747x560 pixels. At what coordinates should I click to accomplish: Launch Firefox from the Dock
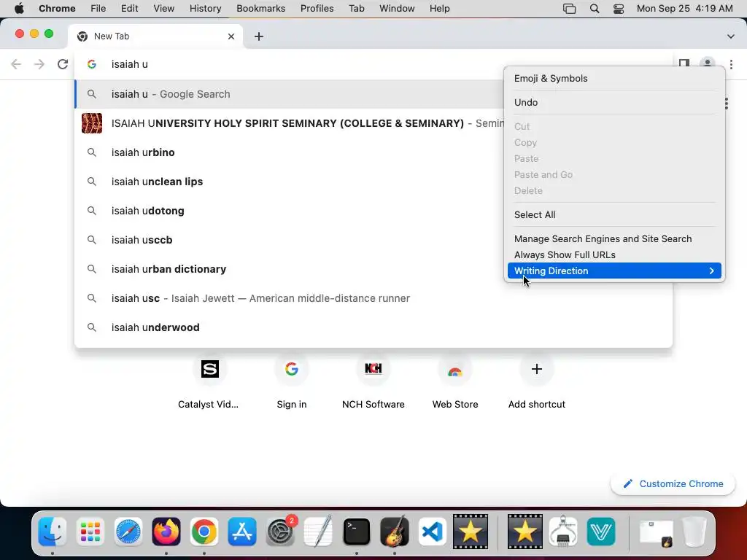point(166,532)
